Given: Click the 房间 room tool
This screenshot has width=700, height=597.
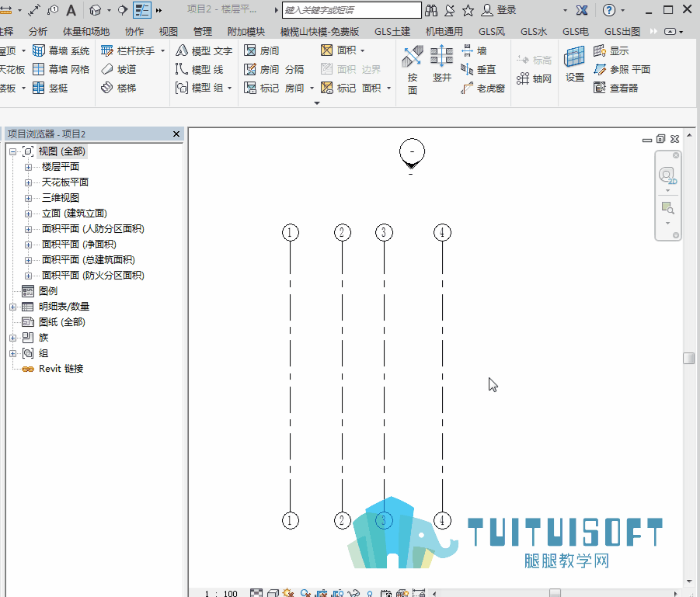Looking at the screenshot, I should click(x=262, y=51).
